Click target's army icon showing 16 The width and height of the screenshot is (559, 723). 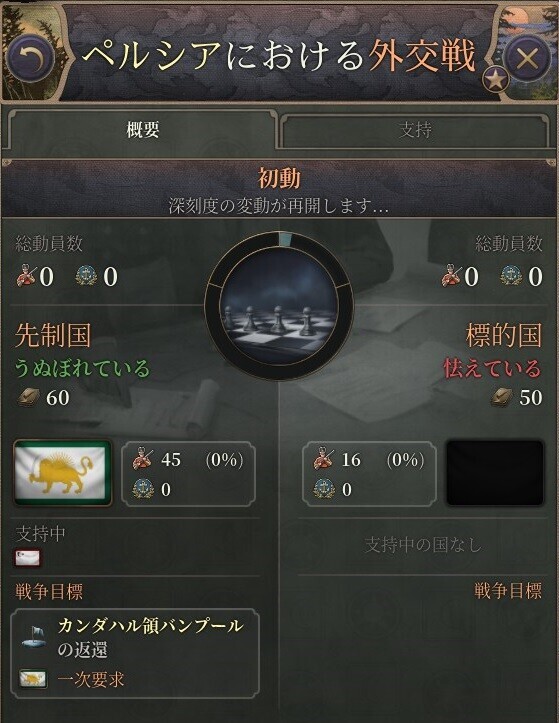pos(323,459)
